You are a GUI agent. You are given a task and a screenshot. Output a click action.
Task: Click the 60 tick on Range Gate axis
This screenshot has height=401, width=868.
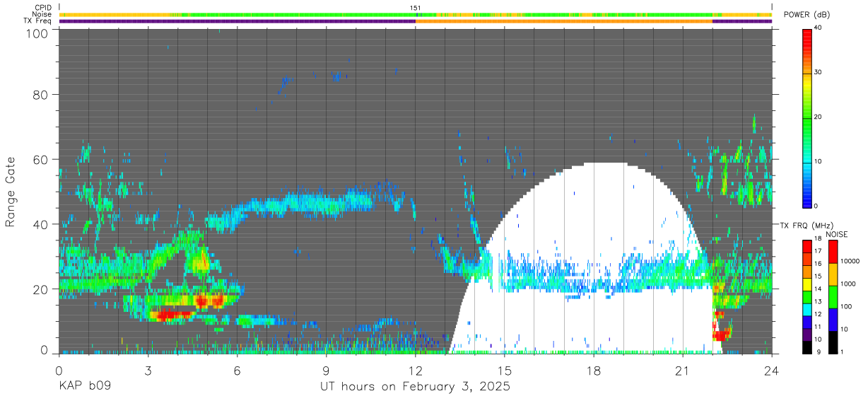tap(41, 160)
